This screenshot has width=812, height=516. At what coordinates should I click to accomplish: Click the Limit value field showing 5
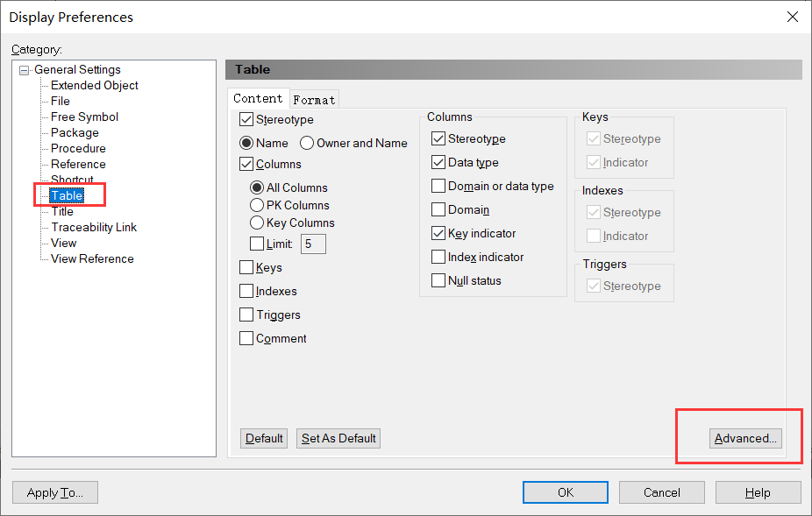pos(313,244)
